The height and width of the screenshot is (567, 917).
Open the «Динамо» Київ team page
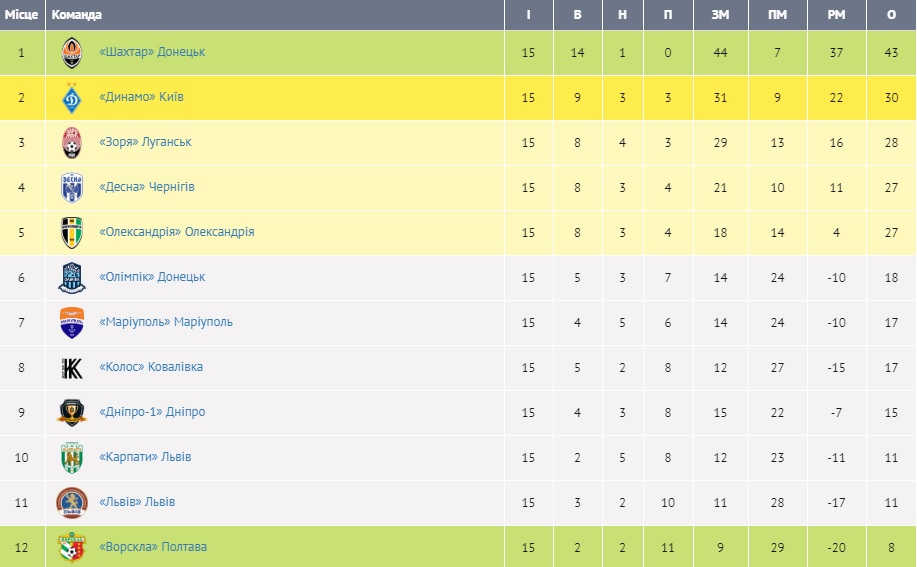[x=141, y=97]
